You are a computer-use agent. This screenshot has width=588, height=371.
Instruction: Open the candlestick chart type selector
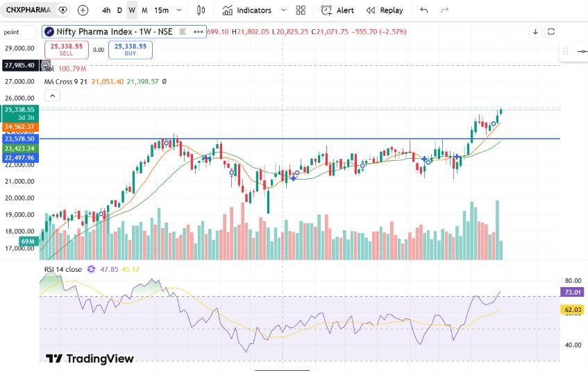pos(201,10)
